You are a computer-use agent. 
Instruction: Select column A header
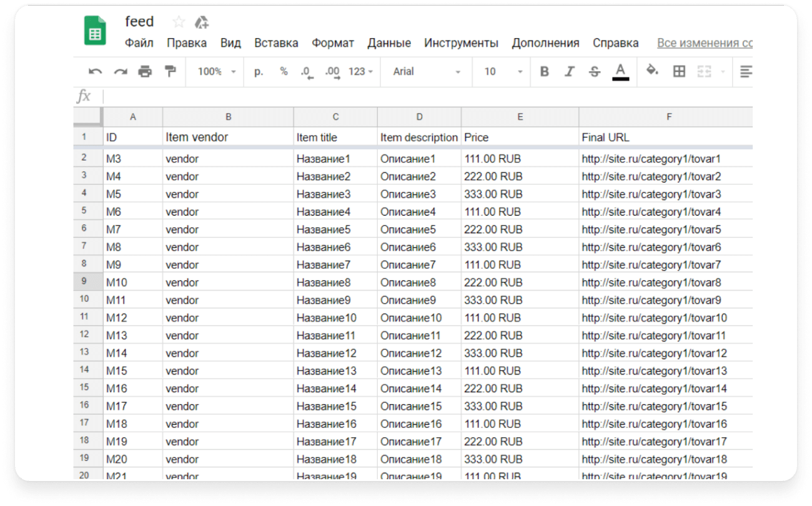tap(132, 117)
